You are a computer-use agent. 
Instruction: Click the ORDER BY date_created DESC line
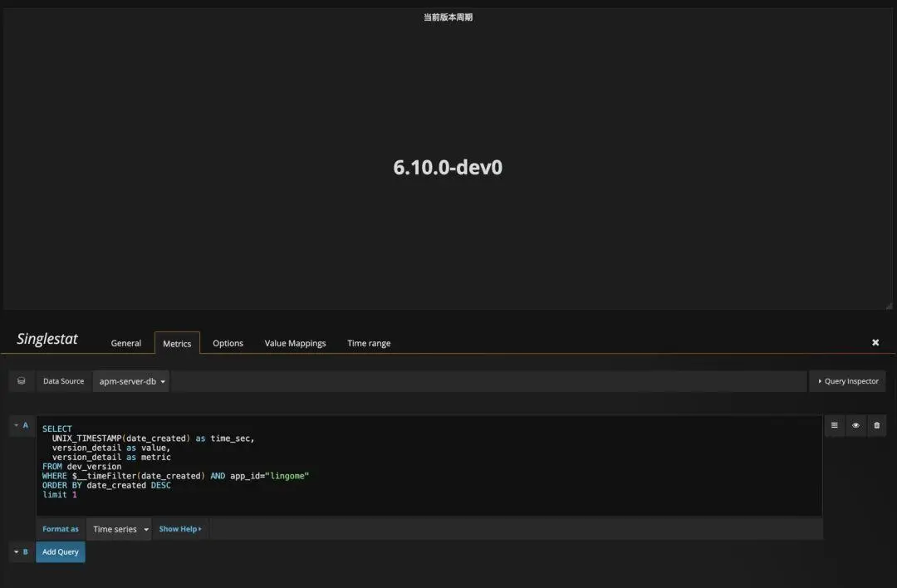[106, 486]
